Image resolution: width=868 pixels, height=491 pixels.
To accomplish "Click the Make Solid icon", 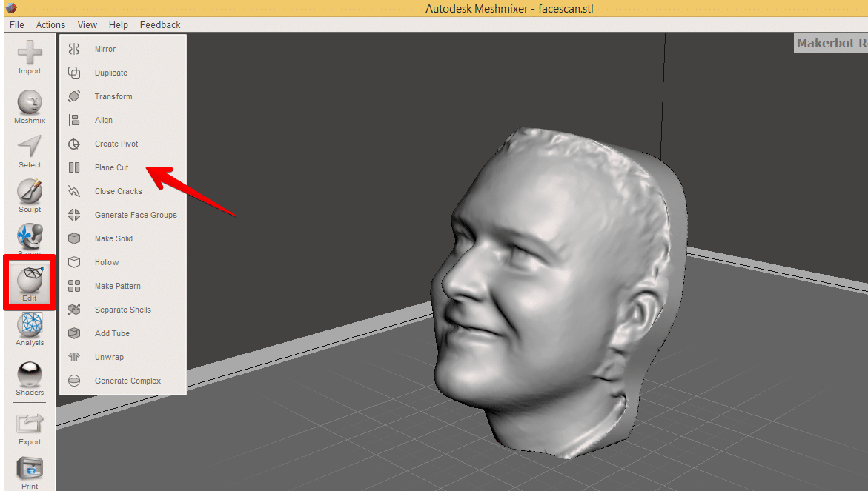I will (74, 238).
